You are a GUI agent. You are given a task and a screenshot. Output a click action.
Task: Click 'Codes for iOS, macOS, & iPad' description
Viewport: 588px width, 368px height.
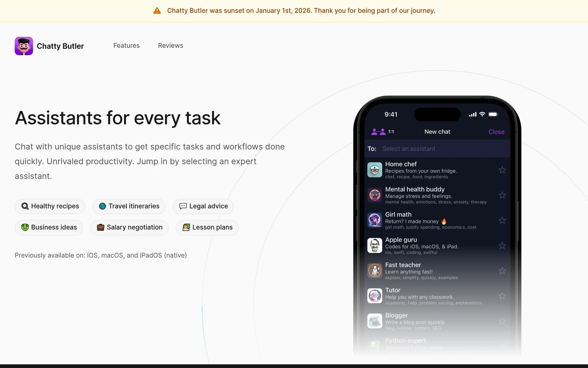point(421,247)
